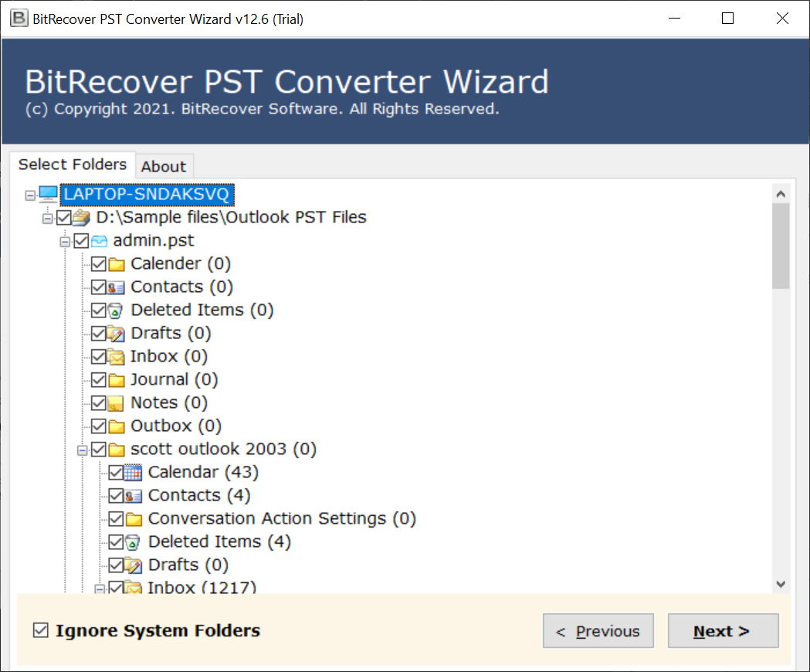This screenshot has width=810, height=672.
Task: Click the contact card icon beside Contacts (4)
Action: click(x=134, y=496)
